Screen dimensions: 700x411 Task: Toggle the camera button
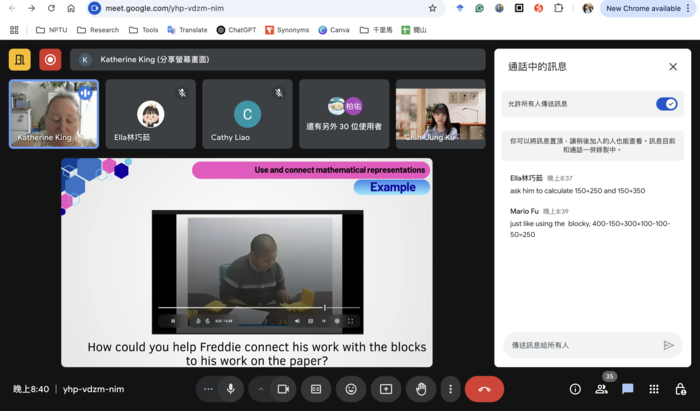(283, 389)
